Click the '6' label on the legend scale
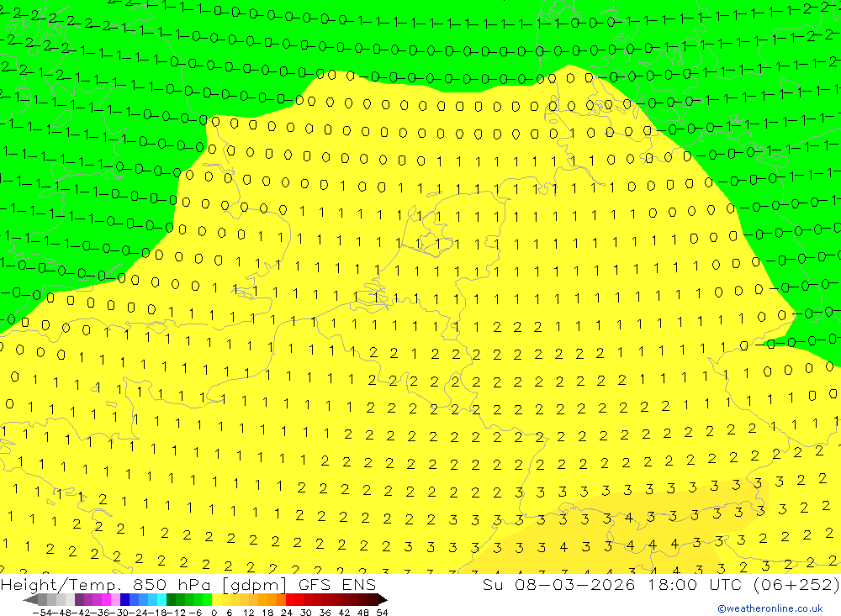This screenshot has height=616, width=841. pyautogui.click(x=230, y=613)
